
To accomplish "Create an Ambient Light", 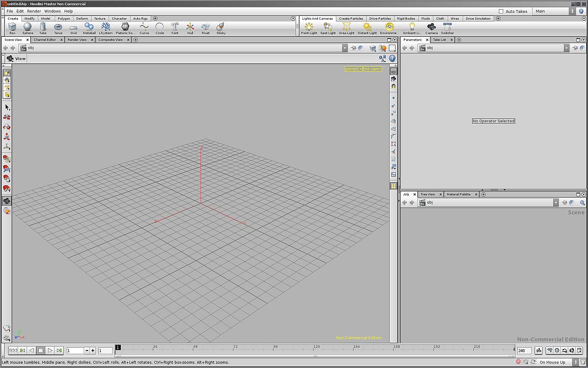I will [x=412, y=29].
